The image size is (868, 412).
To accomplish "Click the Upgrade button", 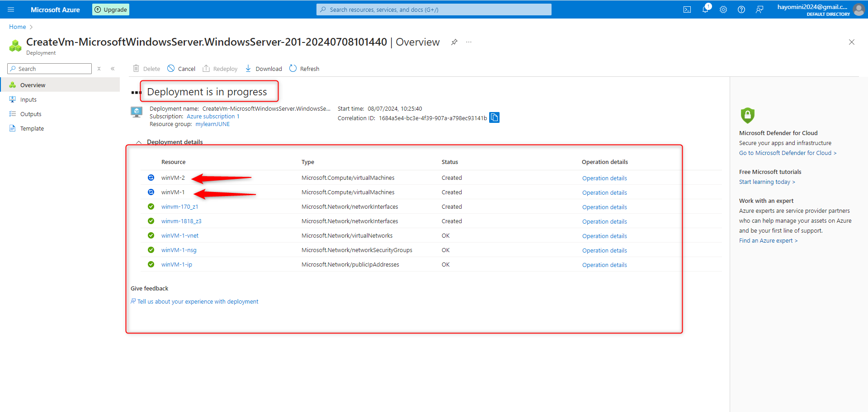I will (x=111, y=9).
